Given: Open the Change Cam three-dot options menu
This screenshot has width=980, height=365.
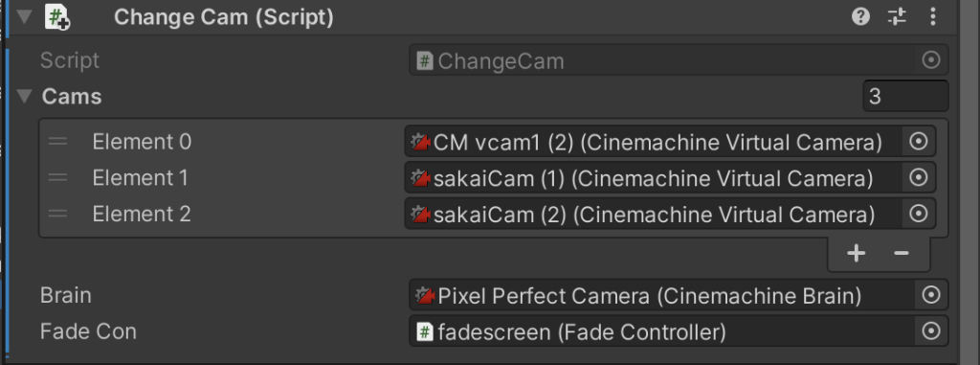Looking at the screenshot, I should click(932, 17).
